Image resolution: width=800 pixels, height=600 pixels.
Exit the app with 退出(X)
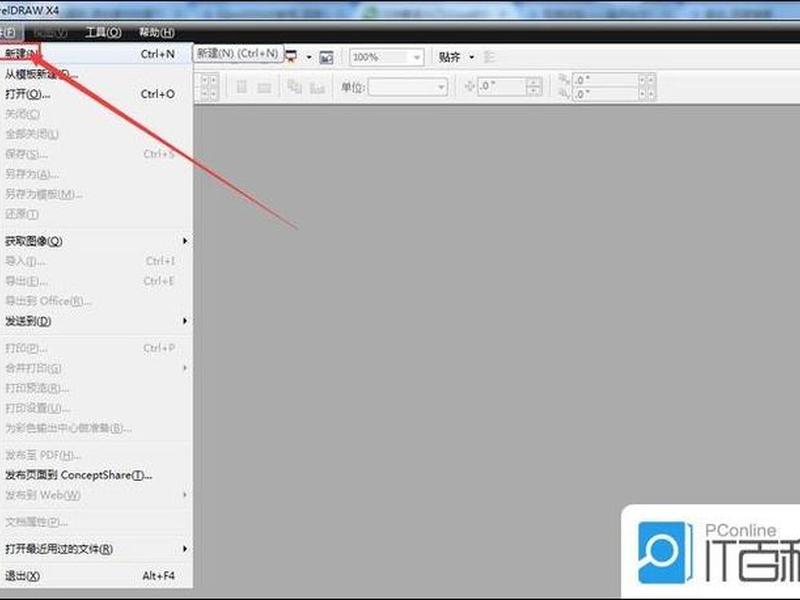click(96, 576)
